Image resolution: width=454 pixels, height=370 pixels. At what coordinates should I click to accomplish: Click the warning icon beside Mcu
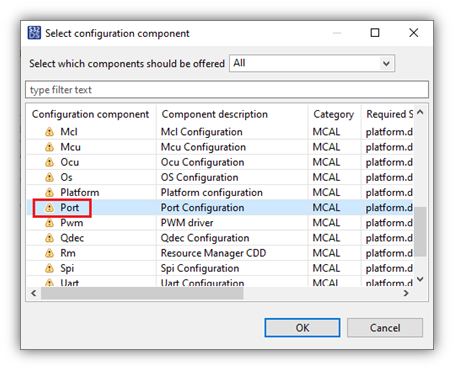49,147
